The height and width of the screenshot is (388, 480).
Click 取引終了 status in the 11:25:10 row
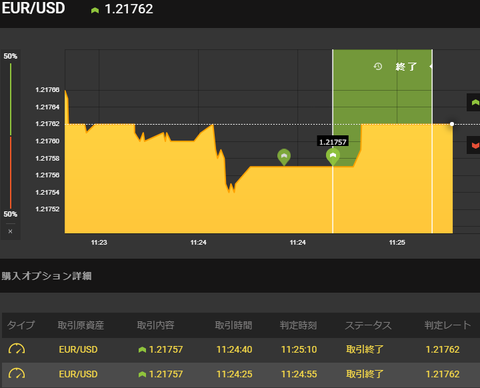tap(365, 349)
